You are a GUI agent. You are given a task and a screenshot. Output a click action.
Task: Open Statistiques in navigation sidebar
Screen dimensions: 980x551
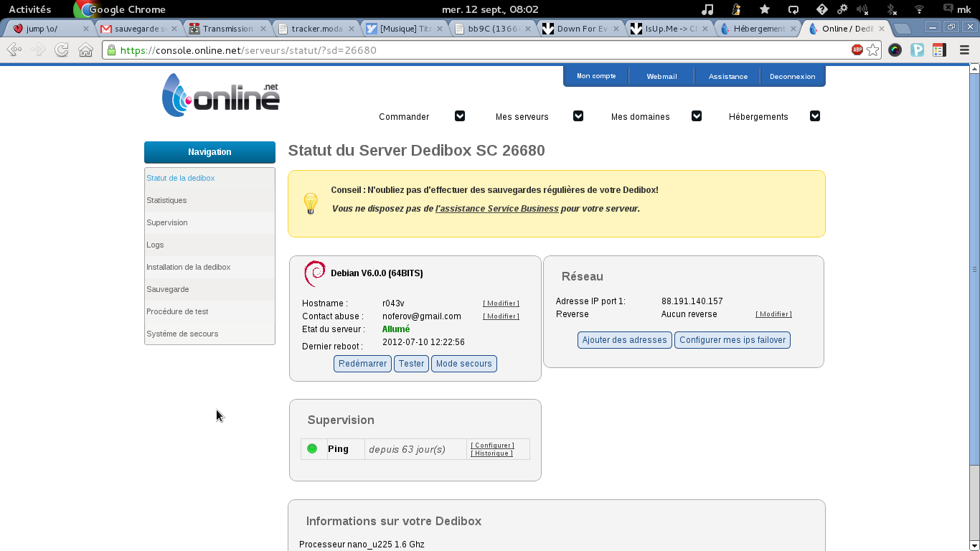point(166,200)
